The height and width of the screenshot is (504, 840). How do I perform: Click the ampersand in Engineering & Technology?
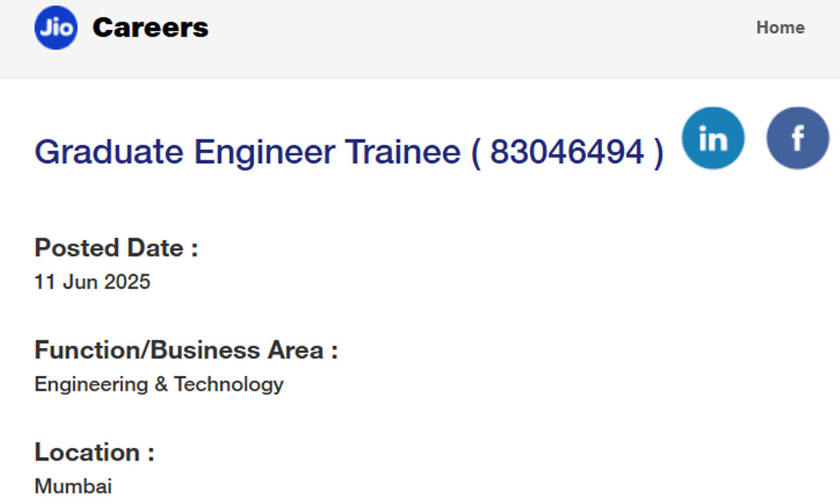pyautogui.click(x=161, y=384)
